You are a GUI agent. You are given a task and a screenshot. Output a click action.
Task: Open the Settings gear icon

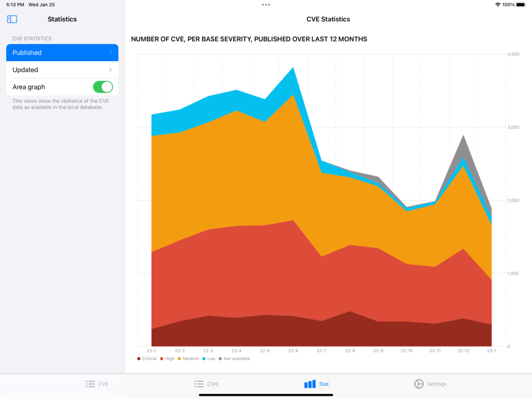pos(419,384)
